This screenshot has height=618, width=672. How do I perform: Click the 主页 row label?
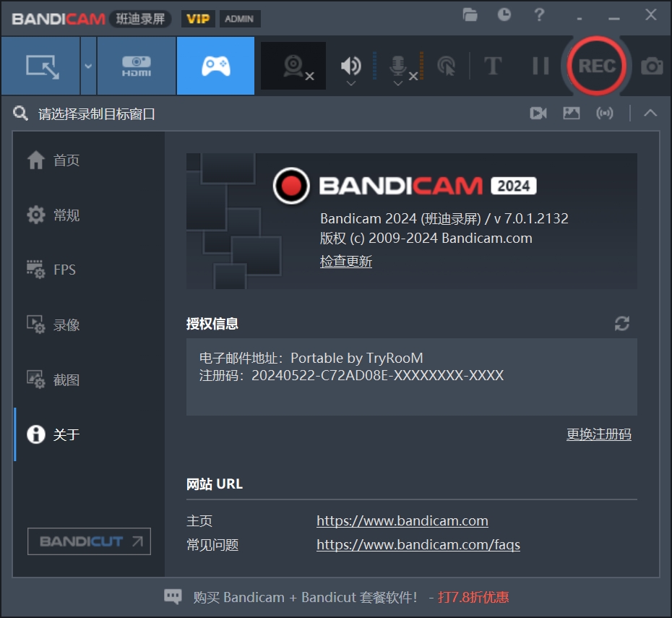pyautogui.click(x=199, y=520)
